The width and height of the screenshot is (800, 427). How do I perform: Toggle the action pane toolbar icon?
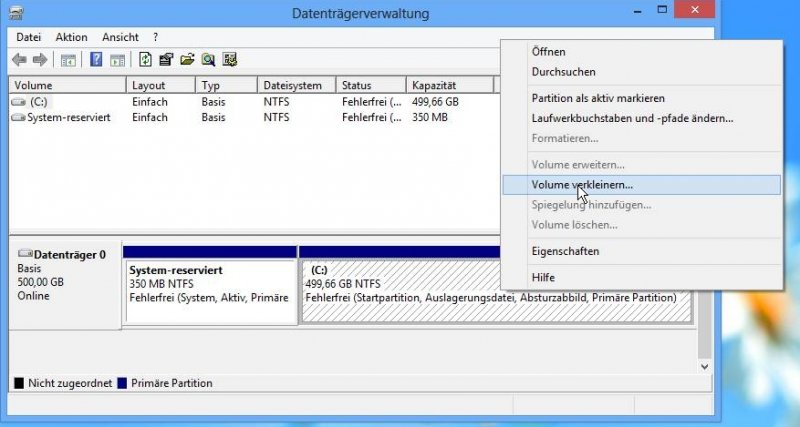coord(118,60)
